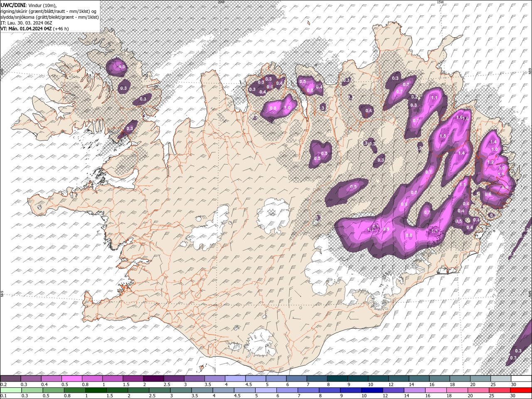
Task: Pick the 30 white snow legend swatch
Action: pos(521,379)
